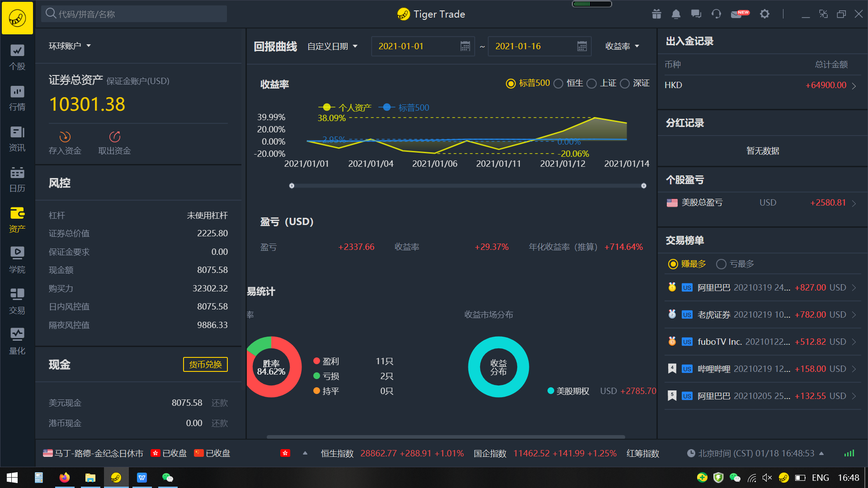
Task: Click the 货币兑换 currency exchange button
Action: pos(205,364)
